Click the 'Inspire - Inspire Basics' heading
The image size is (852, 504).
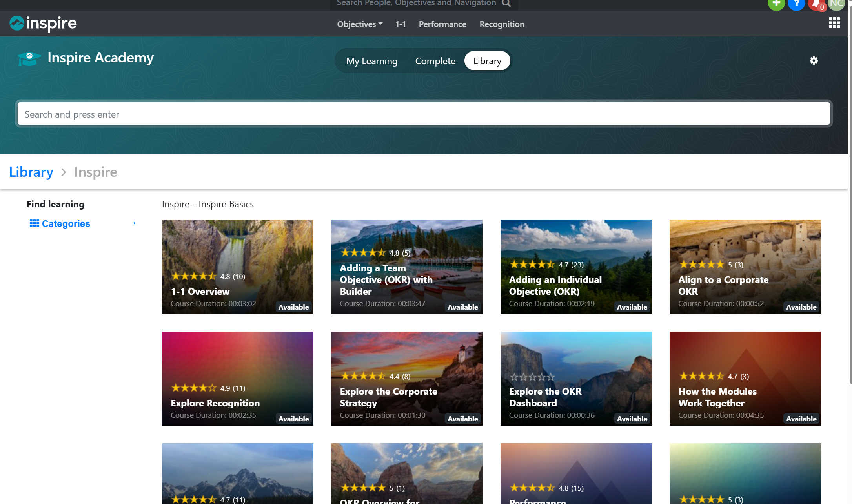tap(208, 204)
